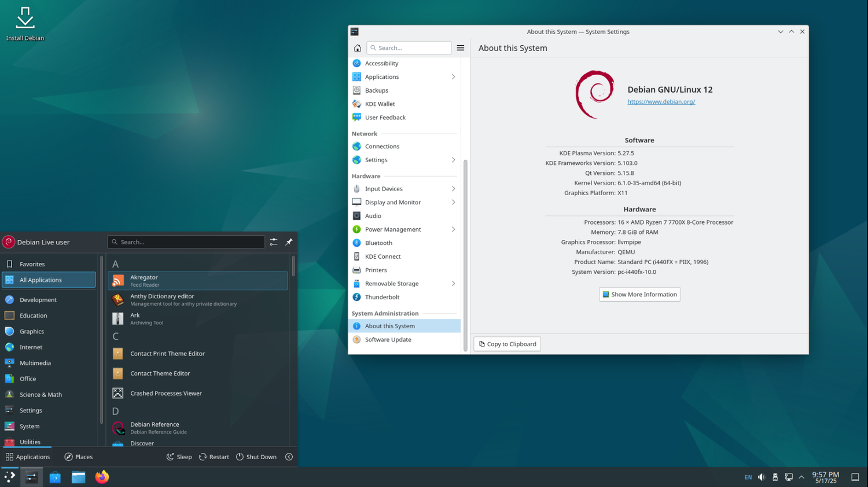Launch Akregator feed reader icon
868x487 pixels.
pyautogui.click(x=118, y=281)
